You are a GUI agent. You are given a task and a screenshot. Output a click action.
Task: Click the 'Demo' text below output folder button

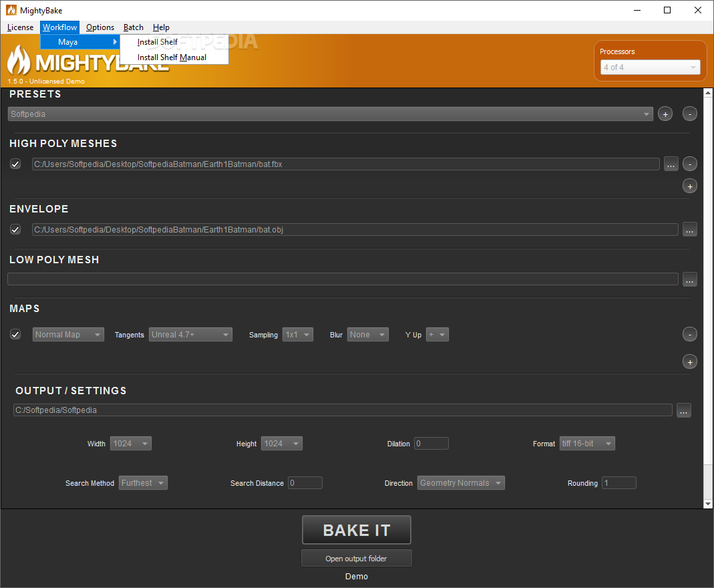tap(357, 577)
